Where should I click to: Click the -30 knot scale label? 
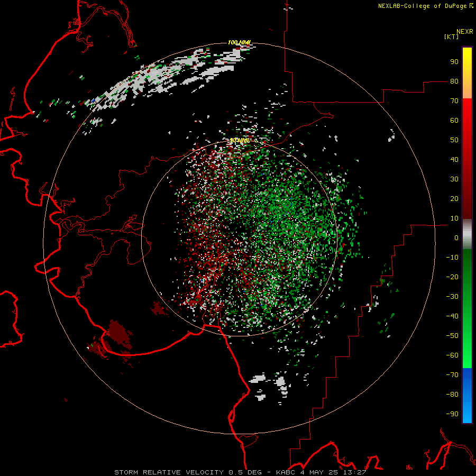(x=452, y=297)
